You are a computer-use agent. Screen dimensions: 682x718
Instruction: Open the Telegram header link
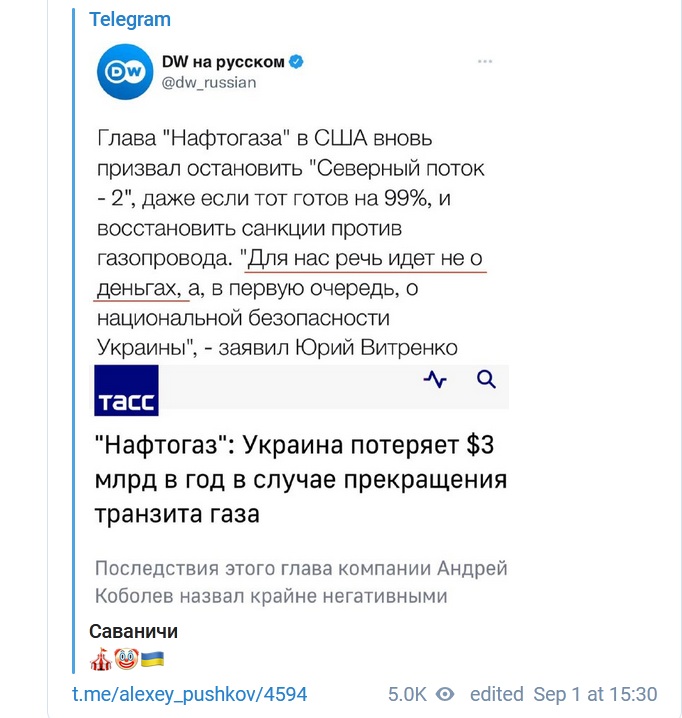[130, 19]
